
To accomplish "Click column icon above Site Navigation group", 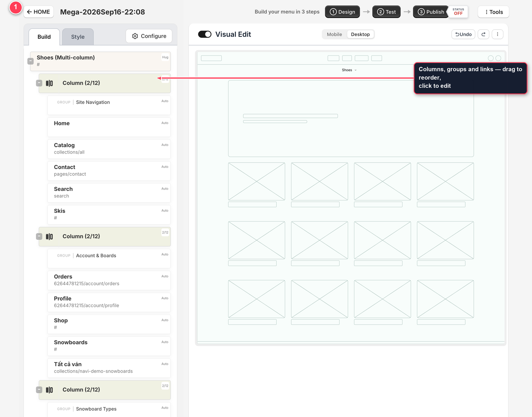I will 49,83.
